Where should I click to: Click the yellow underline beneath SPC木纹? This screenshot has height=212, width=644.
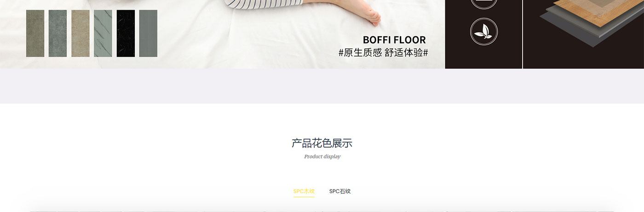click(304, 197)
